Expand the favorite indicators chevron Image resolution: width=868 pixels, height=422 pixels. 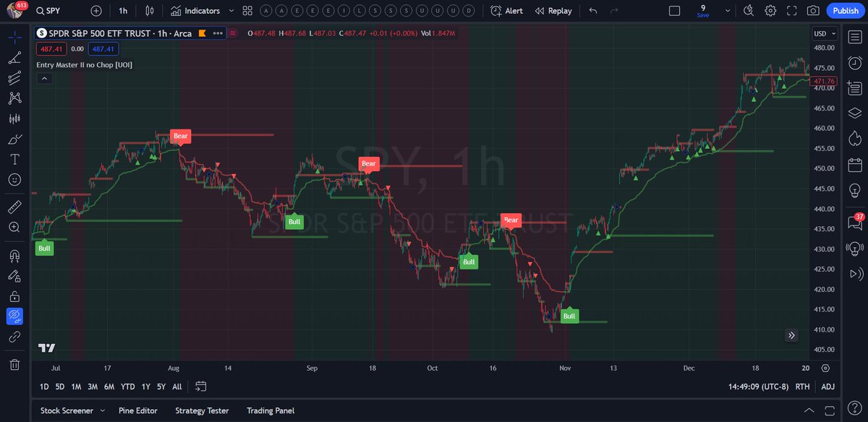click(x=231, y=11)
